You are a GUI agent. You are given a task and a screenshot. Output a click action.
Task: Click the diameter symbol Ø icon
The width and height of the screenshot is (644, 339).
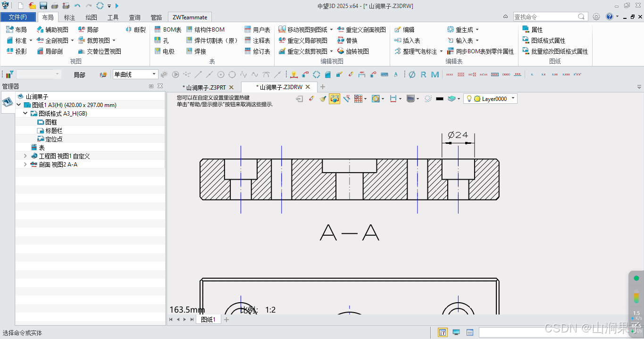(412, 74)
